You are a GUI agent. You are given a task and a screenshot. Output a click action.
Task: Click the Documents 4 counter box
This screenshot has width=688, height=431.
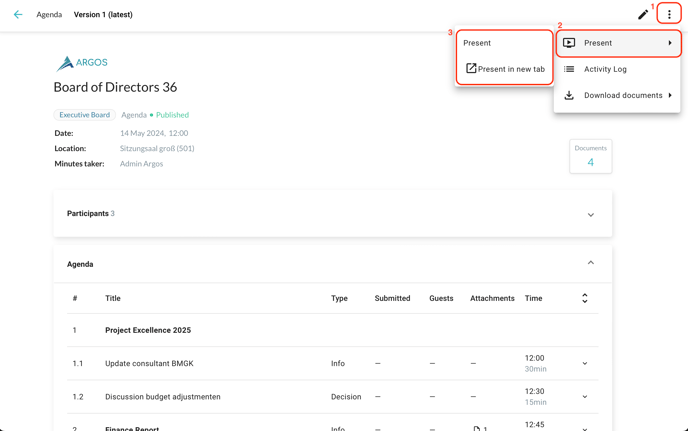[590, 156]
